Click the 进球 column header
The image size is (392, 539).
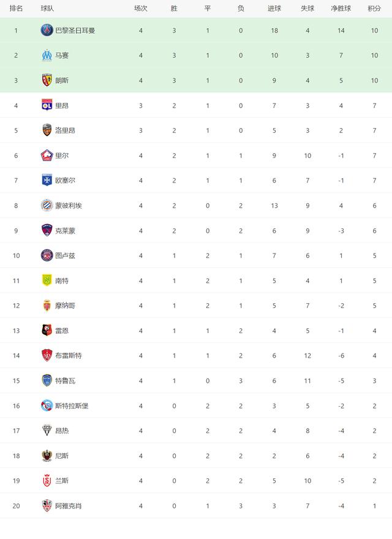(x=274, y=8)
